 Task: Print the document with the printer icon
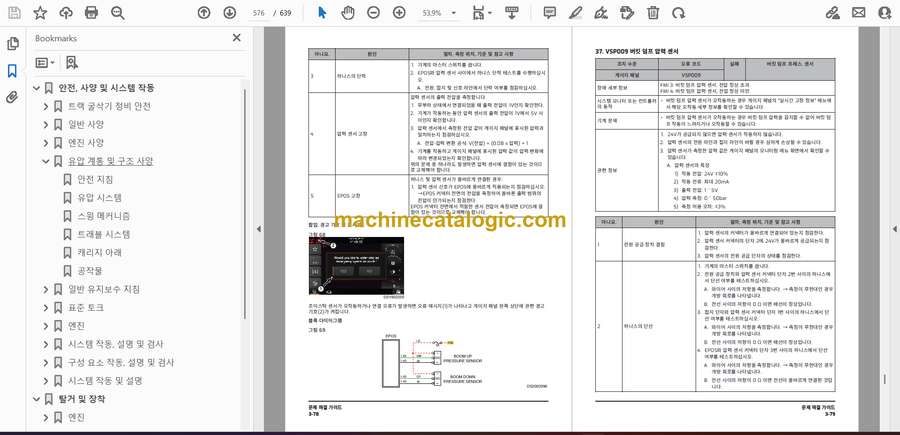tap(91, 13)
